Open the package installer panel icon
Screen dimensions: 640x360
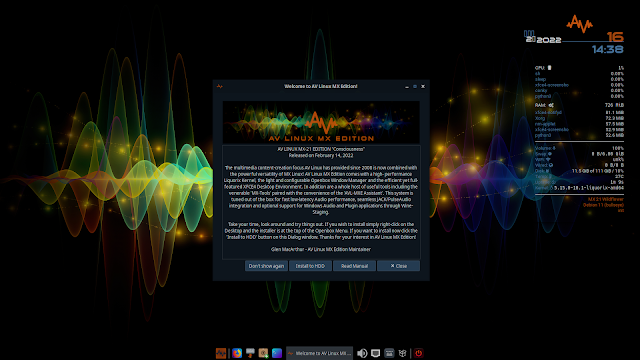click(263, 353)
